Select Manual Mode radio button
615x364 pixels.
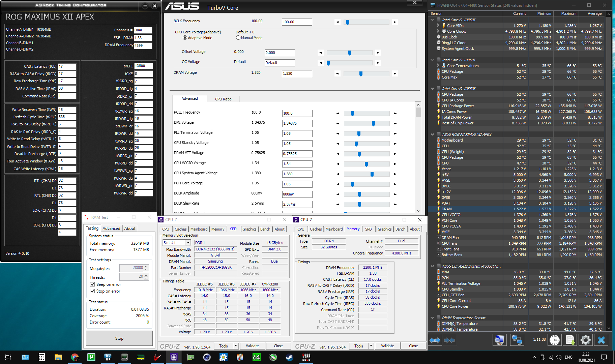click(x=238, y=38)
